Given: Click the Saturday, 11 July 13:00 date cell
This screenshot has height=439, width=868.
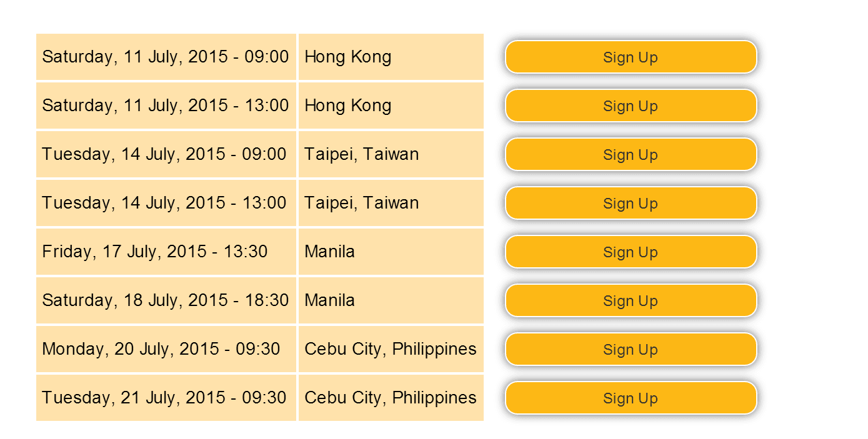Looking at the screenshot, I should click(x=165, y=106).
